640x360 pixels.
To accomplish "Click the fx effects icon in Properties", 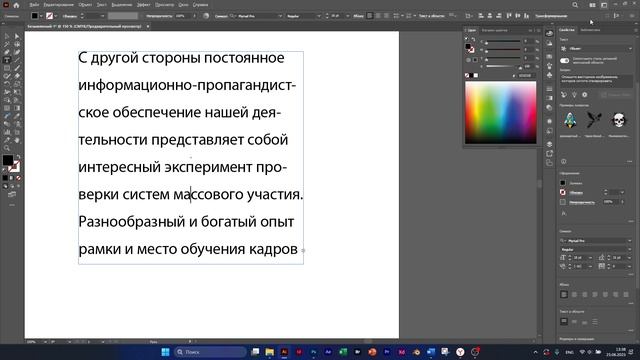I will point(564,213).
